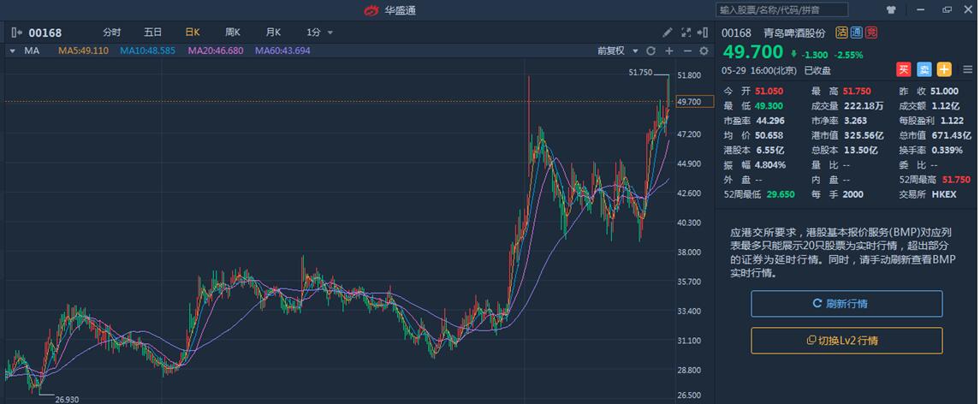Click the 26.930 low price label on chart
980x404 pixels.
click(x=67, y=398)
